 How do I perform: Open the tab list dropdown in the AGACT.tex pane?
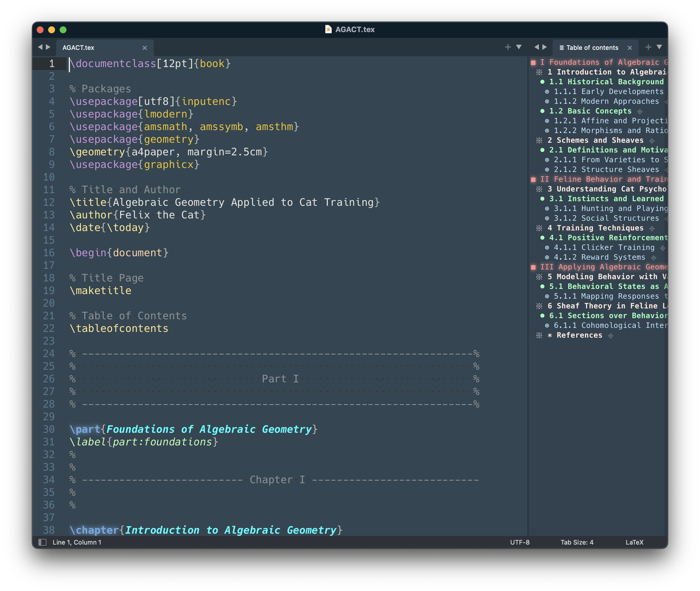(519, 47)
